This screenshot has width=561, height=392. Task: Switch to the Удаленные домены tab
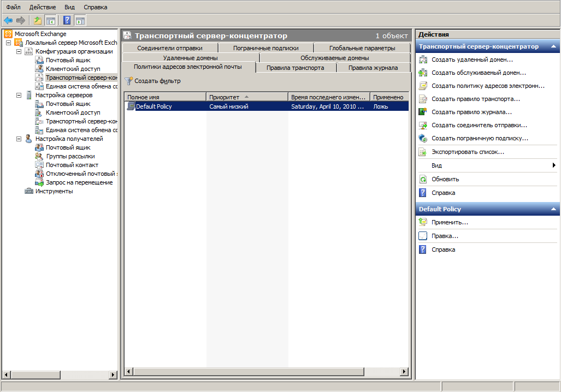click(190, 57)
